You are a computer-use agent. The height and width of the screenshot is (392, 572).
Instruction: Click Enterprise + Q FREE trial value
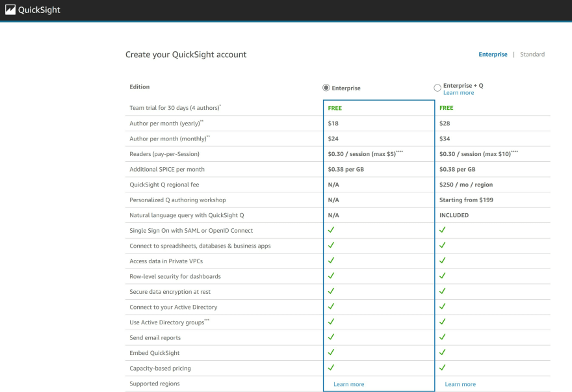coord(446,108)
